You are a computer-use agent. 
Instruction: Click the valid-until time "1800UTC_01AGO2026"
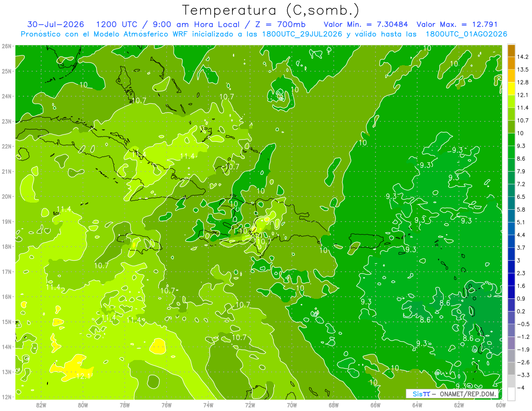point(466,34)
